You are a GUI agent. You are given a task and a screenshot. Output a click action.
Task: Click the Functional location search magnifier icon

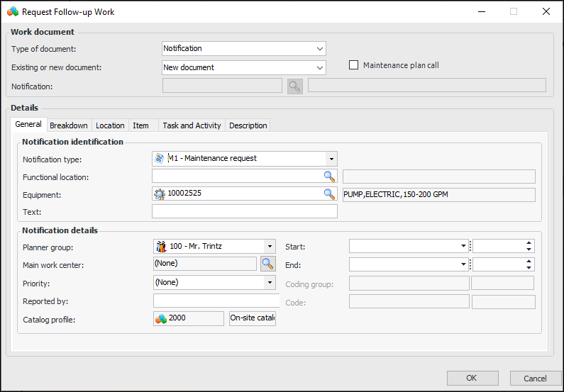(x=329, y=176)
